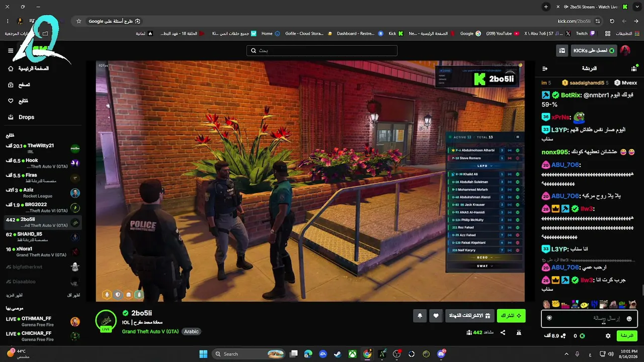The width and height of the screenshot is (644, 362).
Task: Open Aziz Rocket League channel in the sidebar
Action: pos(43,193)
